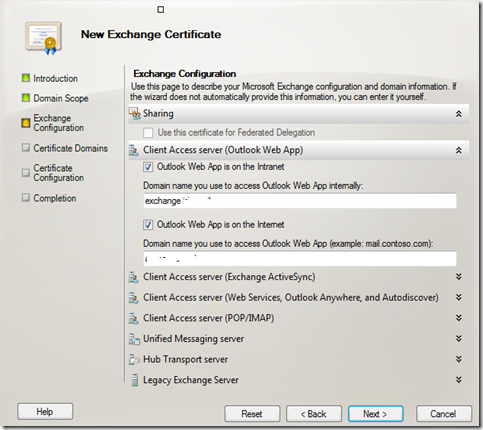Go to the Introduction step label
The height and width of the screenshot is (430, 483).
(x=55, y=79)
